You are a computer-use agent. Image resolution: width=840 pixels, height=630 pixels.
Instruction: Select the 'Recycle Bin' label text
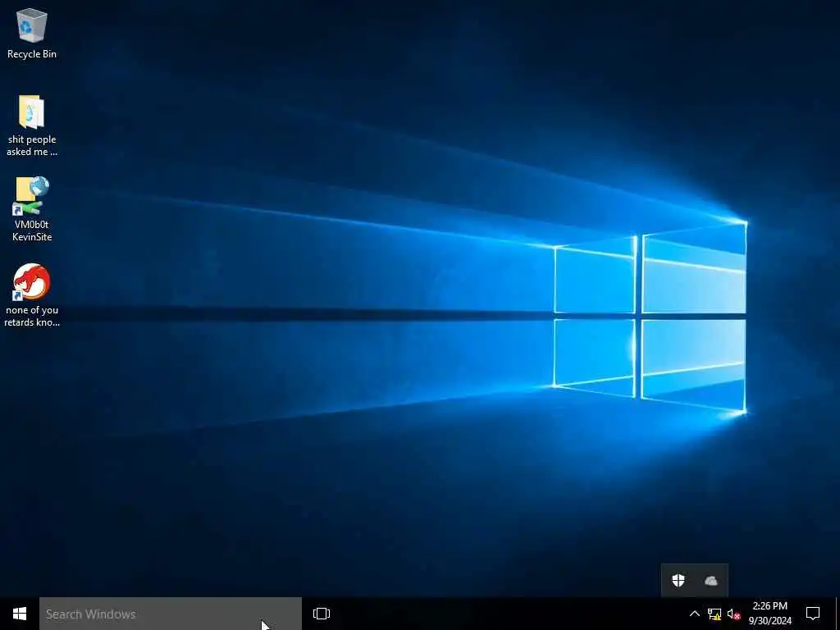[x=32, y=54]
